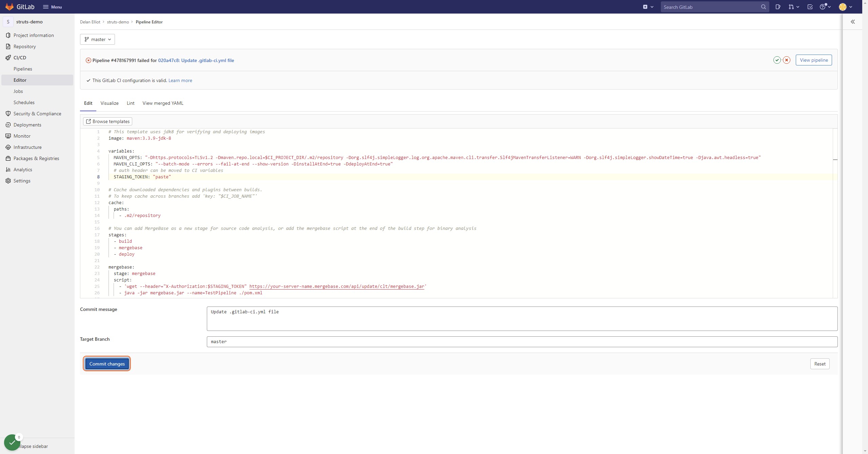Open the issues icon in the top bar
Screen dimensions: 868x454
(778, 7)
